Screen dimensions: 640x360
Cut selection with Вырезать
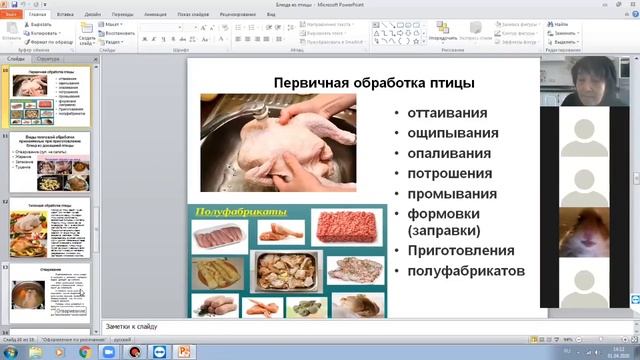tap(38, 24)
